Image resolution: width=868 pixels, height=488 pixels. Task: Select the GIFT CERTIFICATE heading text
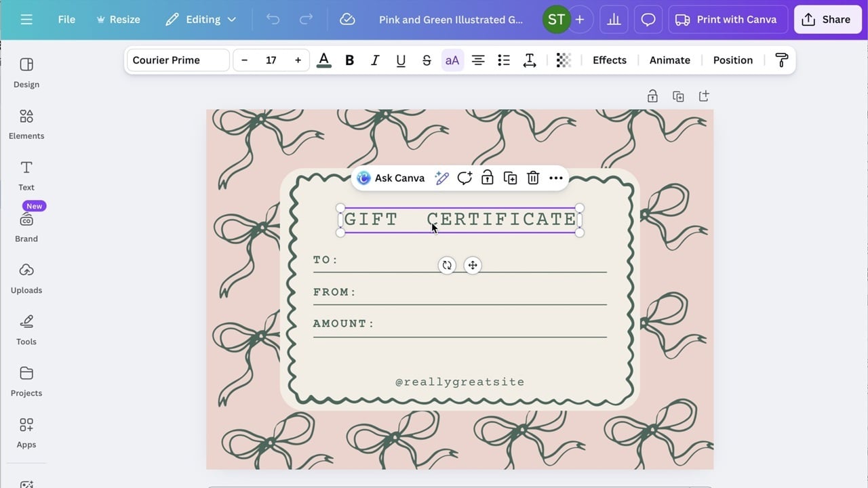pos(460,220)
